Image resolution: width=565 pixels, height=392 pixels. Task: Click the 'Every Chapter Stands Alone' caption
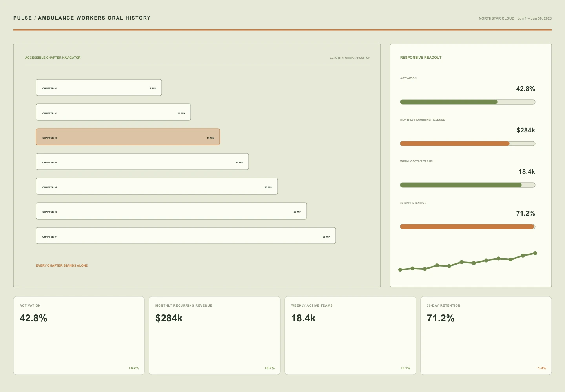tap(62, 265)
